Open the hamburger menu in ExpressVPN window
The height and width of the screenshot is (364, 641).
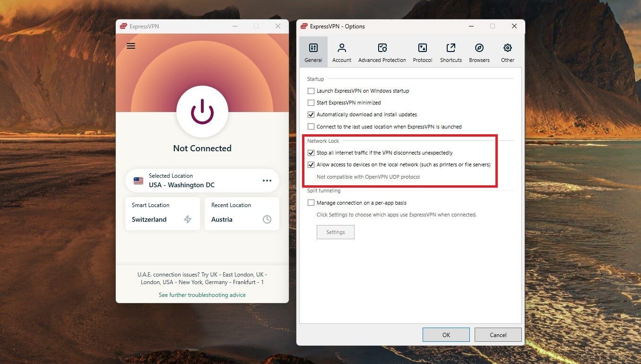tap(131, 46)
